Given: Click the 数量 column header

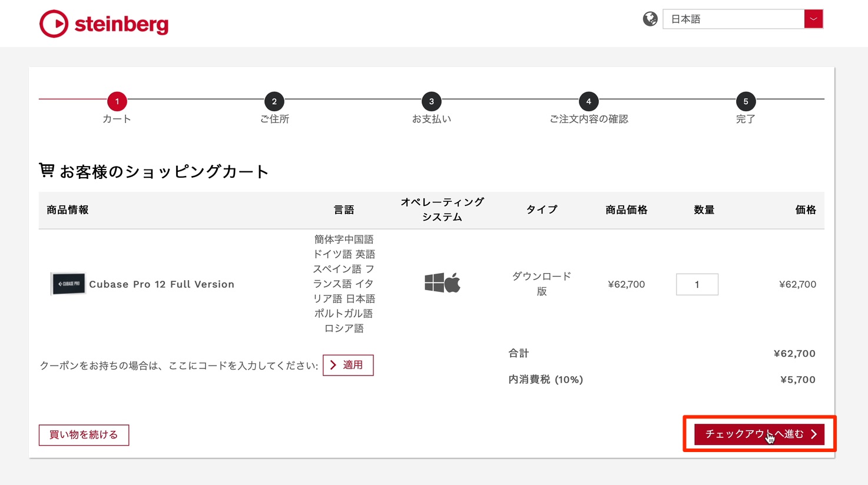Looking at the screenshot, I should click(704, 210).
